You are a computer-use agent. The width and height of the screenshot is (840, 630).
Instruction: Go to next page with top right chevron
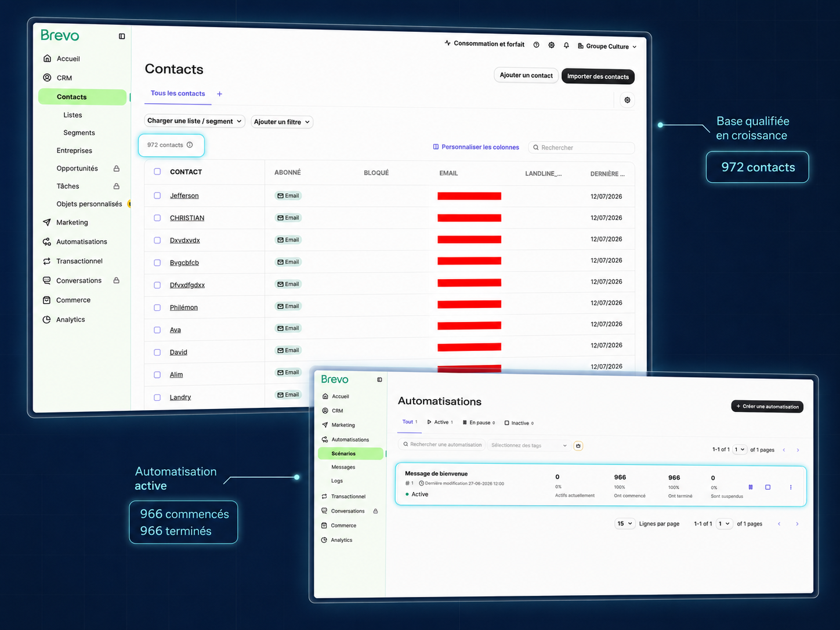798,450
